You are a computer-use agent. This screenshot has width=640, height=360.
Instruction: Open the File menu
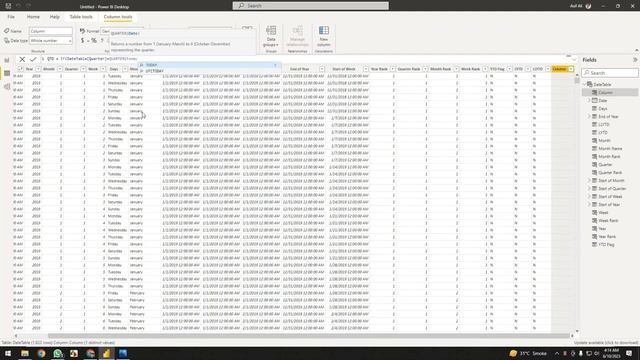pos(11,17)
